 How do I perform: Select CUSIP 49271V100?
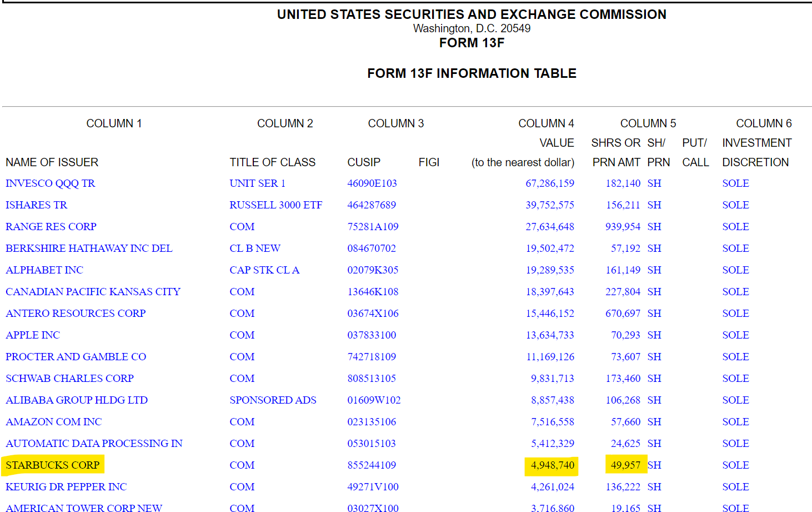point(373,487)
